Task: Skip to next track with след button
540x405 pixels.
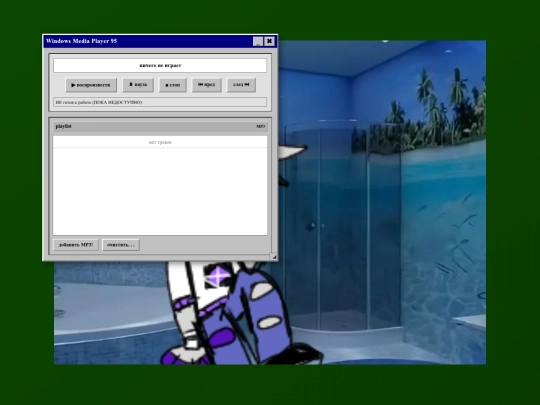Action: pyautogui.click(x=241, y=85)
